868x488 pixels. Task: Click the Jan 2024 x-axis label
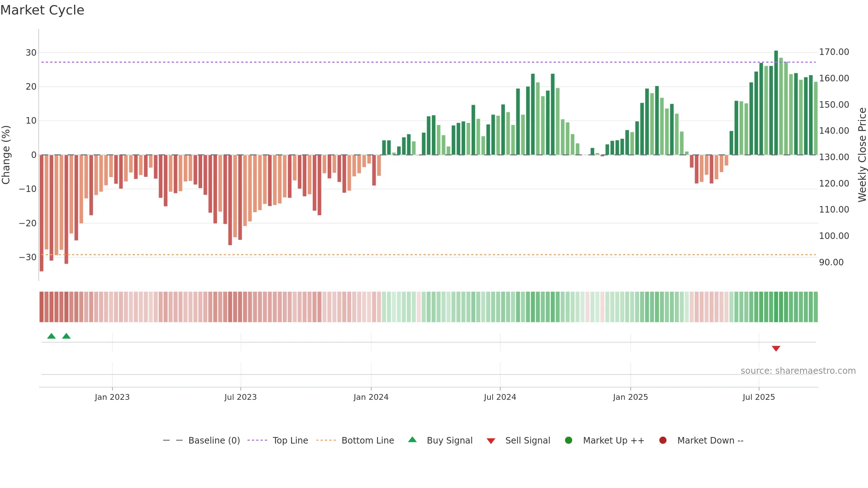371,397
